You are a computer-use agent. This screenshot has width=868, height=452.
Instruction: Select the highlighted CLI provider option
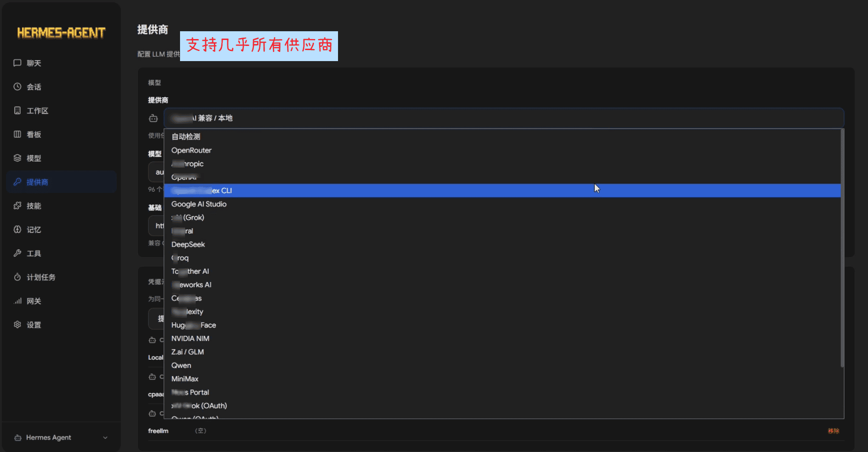coord(502,191)
